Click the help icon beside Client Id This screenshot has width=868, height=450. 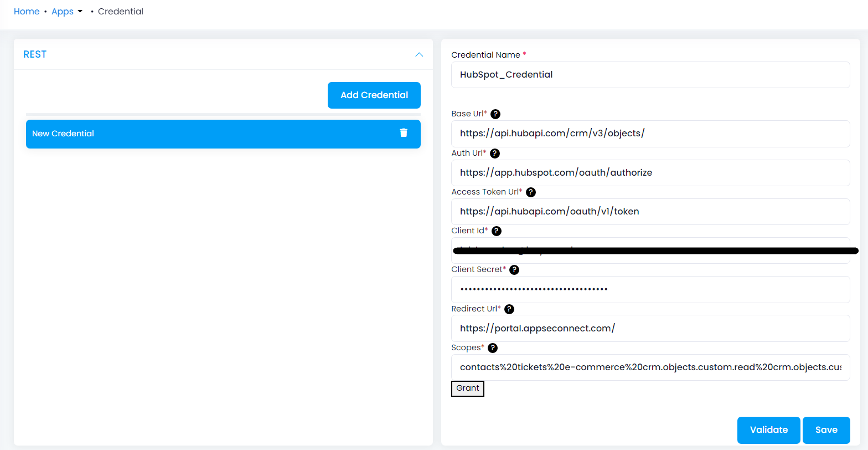click(497, 231)
